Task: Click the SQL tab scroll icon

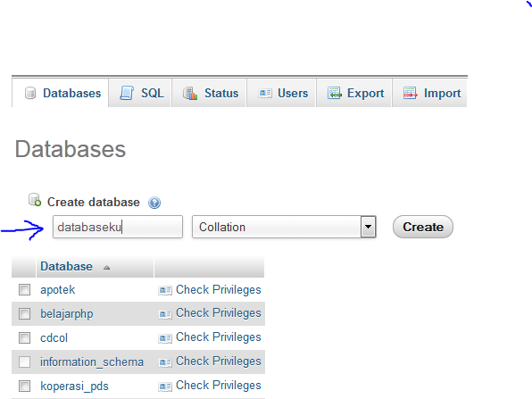Action: coord(127,93)
